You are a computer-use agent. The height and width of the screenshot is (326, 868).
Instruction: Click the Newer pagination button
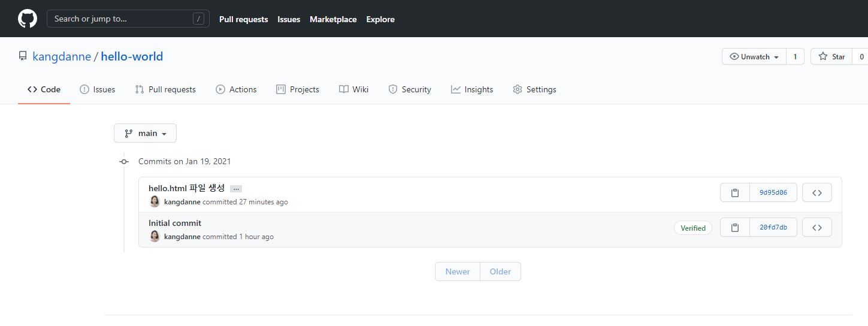click(x=458, y=271)
